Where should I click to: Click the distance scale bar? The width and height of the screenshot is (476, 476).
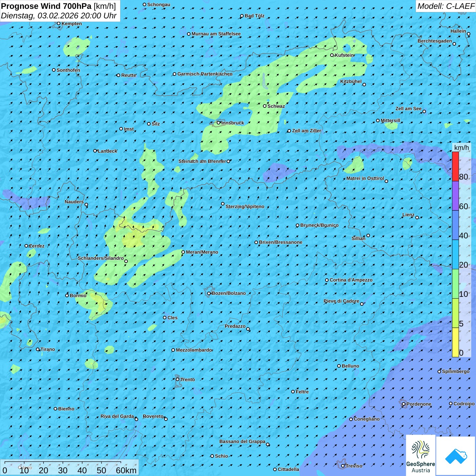[63, 462]
